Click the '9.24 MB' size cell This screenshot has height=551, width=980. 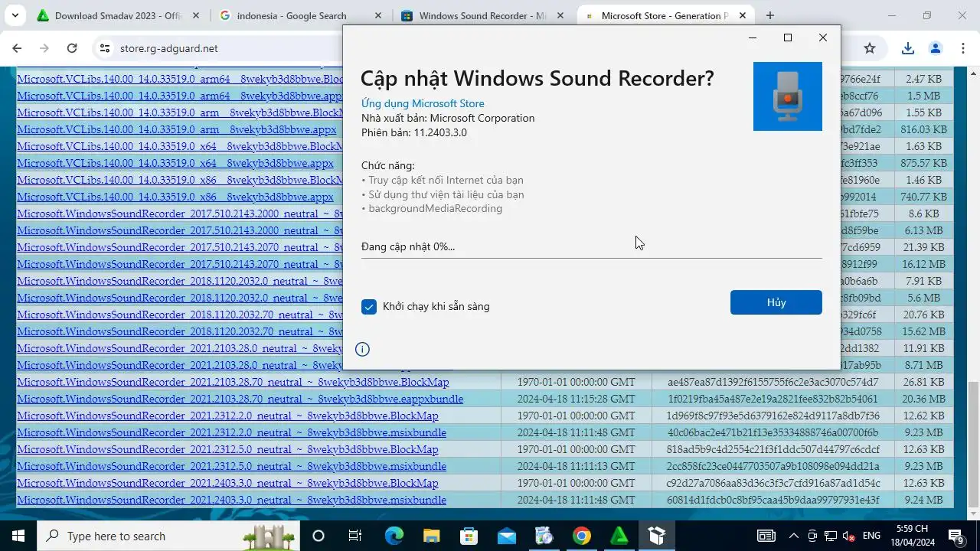coord(923,500)
